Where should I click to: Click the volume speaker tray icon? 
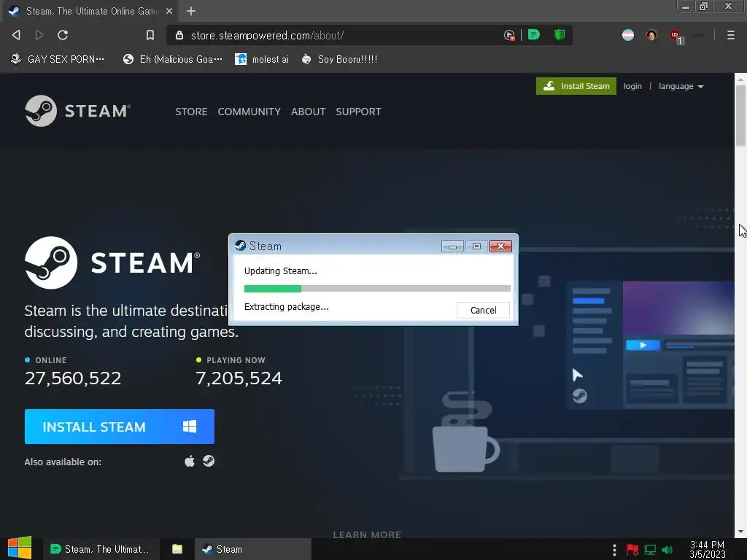coord(667,550)
